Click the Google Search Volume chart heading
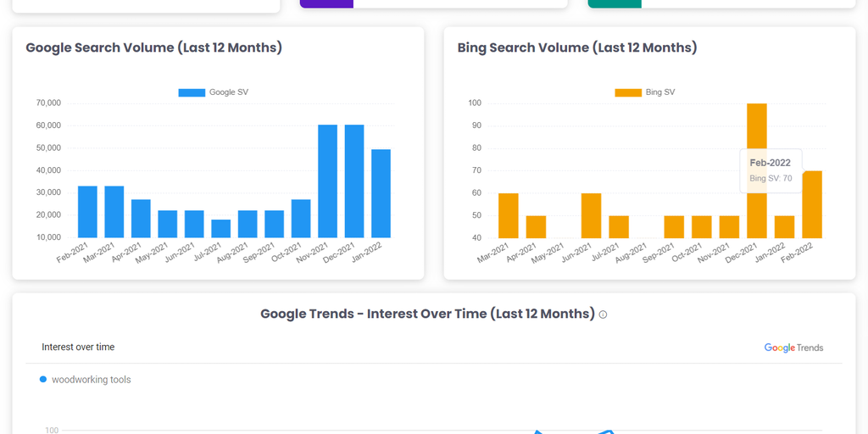The height and width of the screenshot is (434, 868). 154,47
